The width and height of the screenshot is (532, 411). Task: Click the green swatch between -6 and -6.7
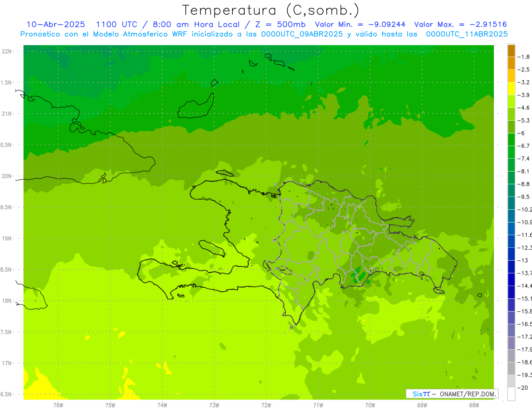tap(511, 139)
